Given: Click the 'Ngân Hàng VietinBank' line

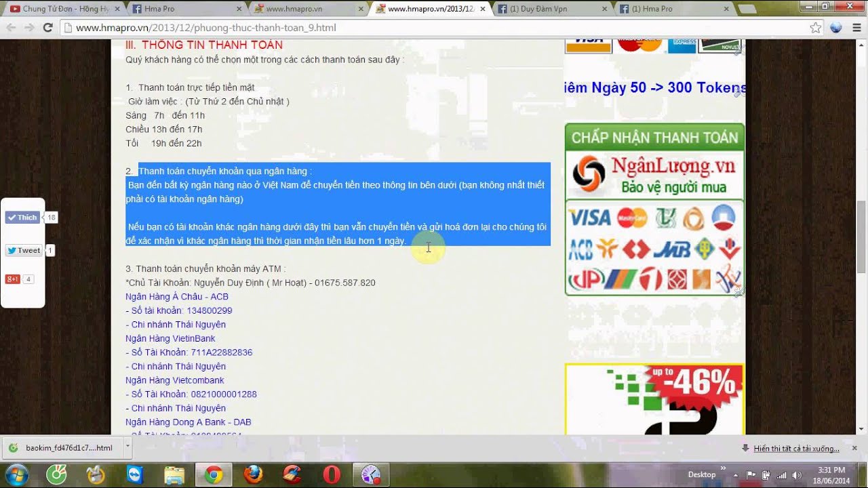Looking at the screenshot, I should 170,338.
